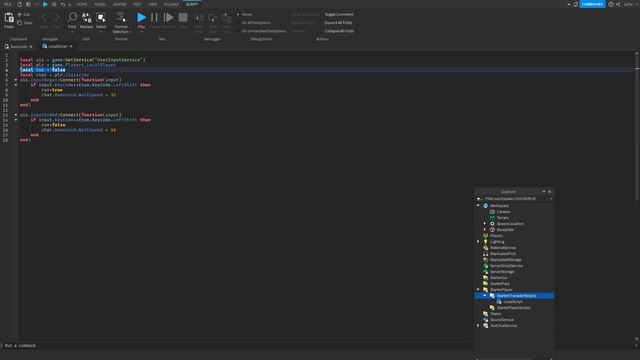
Task: Click the Forward navigation arrow
Action: coord(56,17)
